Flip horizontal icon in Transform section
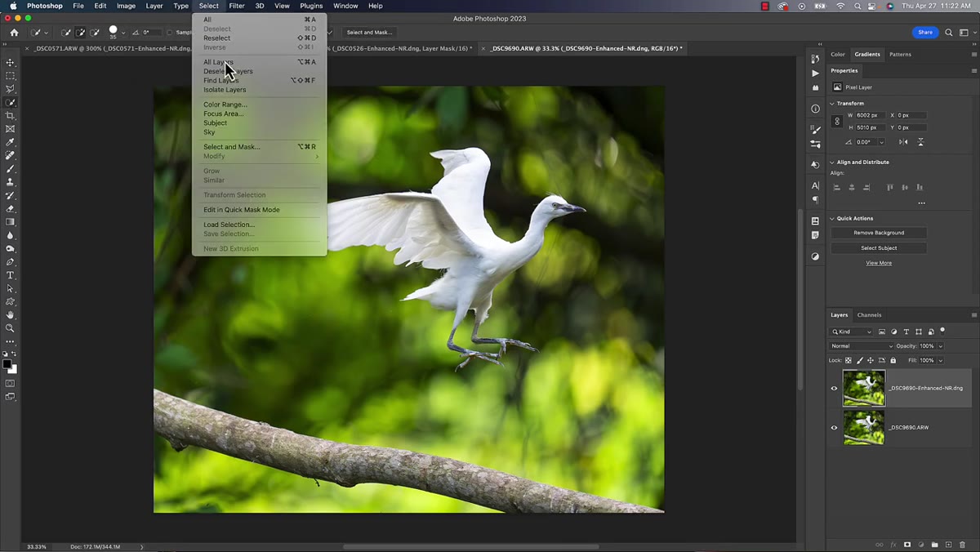980x552 pixels. pyautogui.click(x=903, y=142)
